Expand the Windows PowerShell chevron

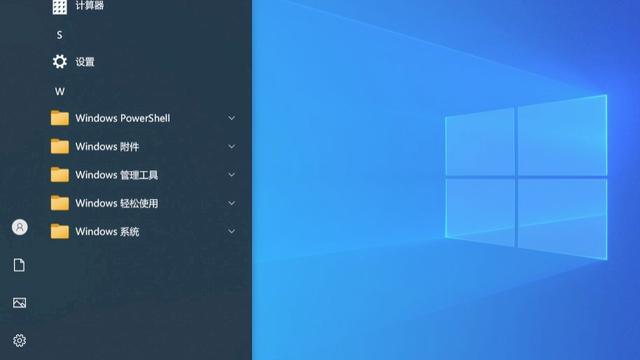click(231, 118)
